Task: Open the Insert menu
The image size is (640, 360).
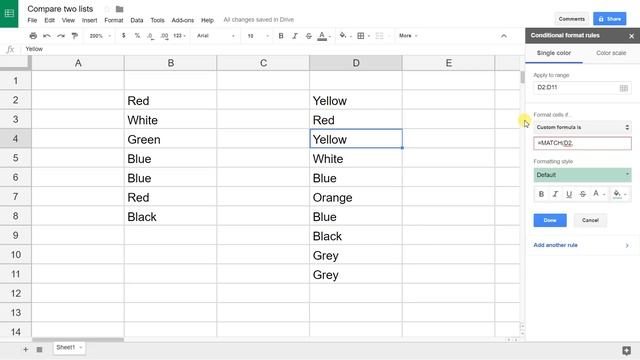Action: pos(89,20)
